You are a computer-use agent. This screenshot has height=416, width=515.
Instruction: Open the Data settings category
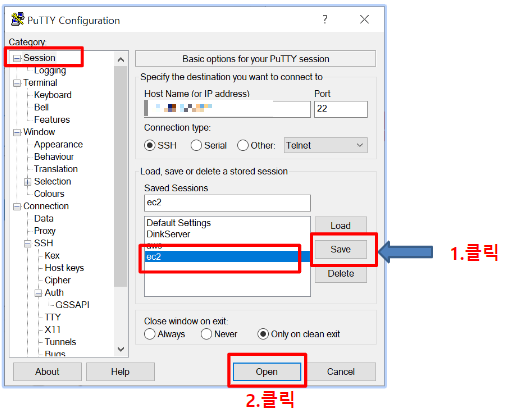tap(44, 219)
